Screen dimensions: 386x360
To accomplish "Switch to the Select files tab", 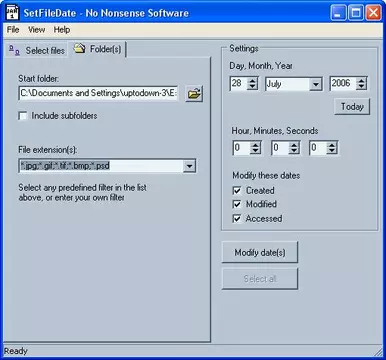I will point(37,50).
